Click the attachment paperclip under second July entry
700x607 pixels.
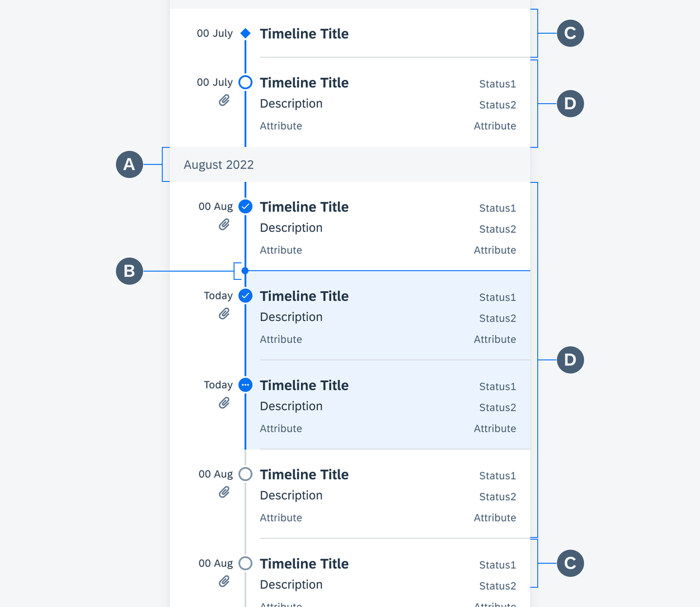coord(224,100)
